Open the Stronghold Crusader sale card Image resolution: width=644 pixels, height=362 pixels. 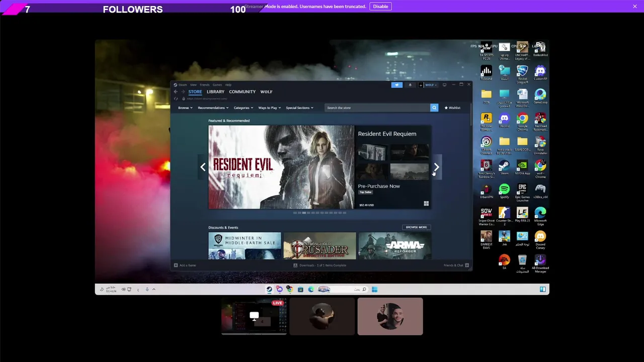pos(319,246)
